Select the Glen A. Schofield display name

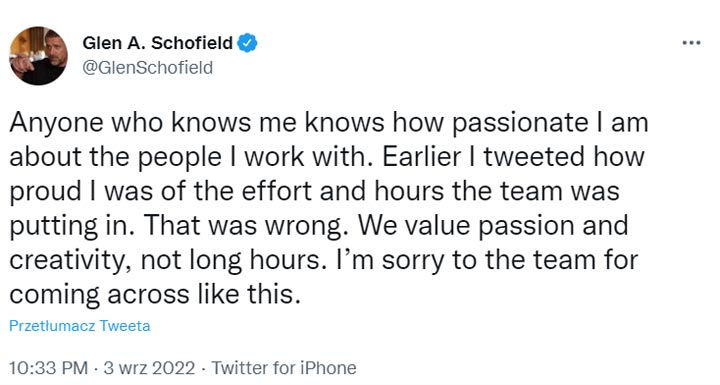[158, 43]
